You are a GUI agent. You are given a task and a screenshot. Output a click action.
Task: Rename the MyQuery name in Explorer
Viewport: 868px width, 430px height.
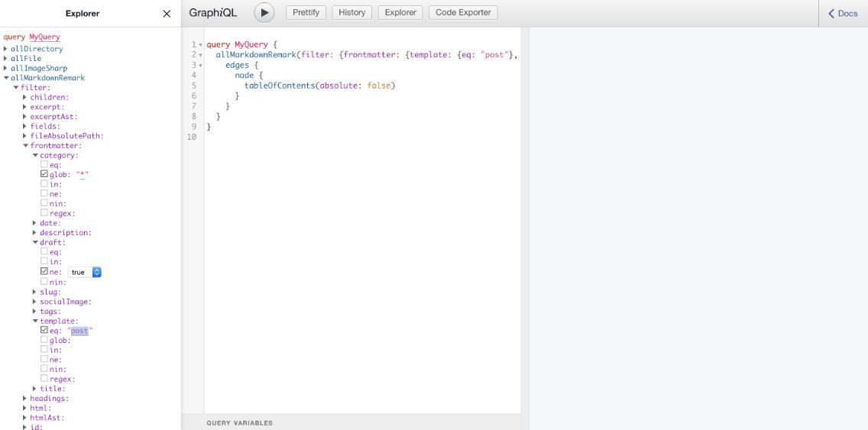(x=44, y=37)
